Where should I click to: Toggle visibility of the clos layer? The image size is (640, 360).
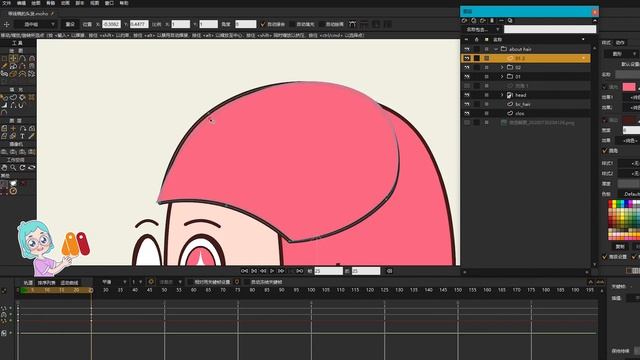coord(467,113)
